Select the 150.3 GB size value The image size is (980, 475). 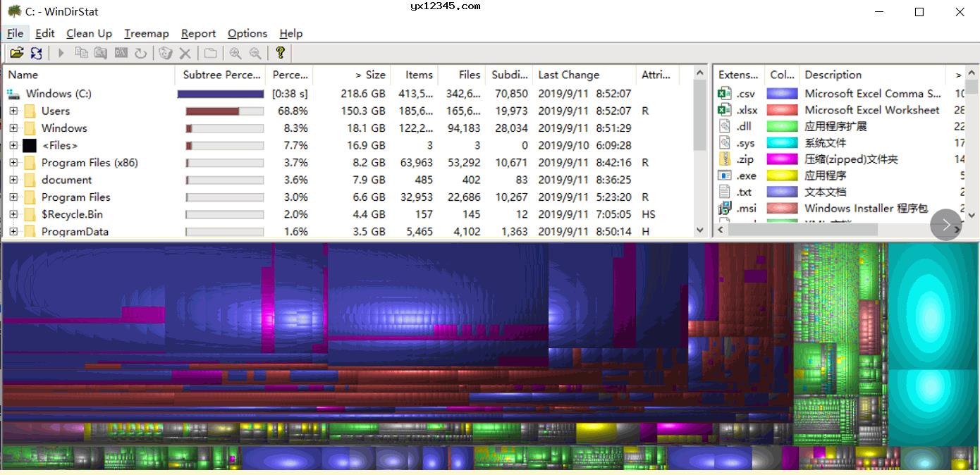coord(363,111)
